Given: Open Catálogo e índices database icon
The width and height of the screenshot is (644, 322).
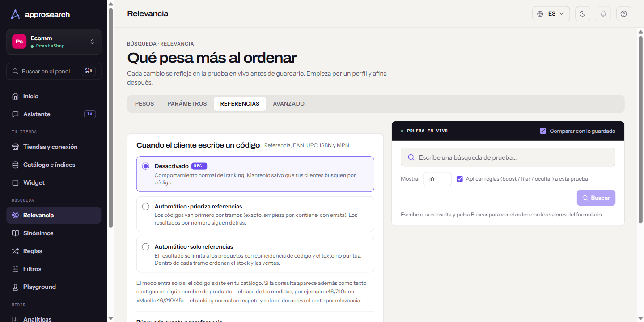Looking at the screenshot, I should [15, 165].
